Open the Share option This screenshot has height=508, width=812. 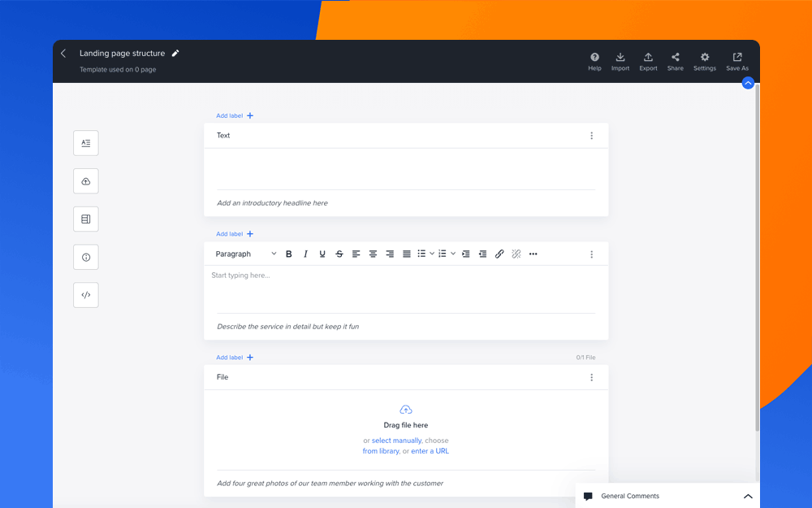676,61
